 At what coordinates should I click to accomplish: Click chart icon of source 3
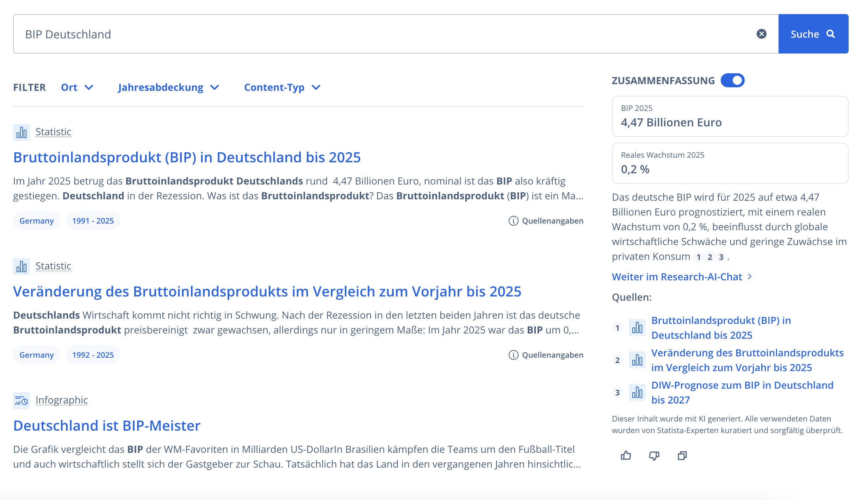click(637, 392)
